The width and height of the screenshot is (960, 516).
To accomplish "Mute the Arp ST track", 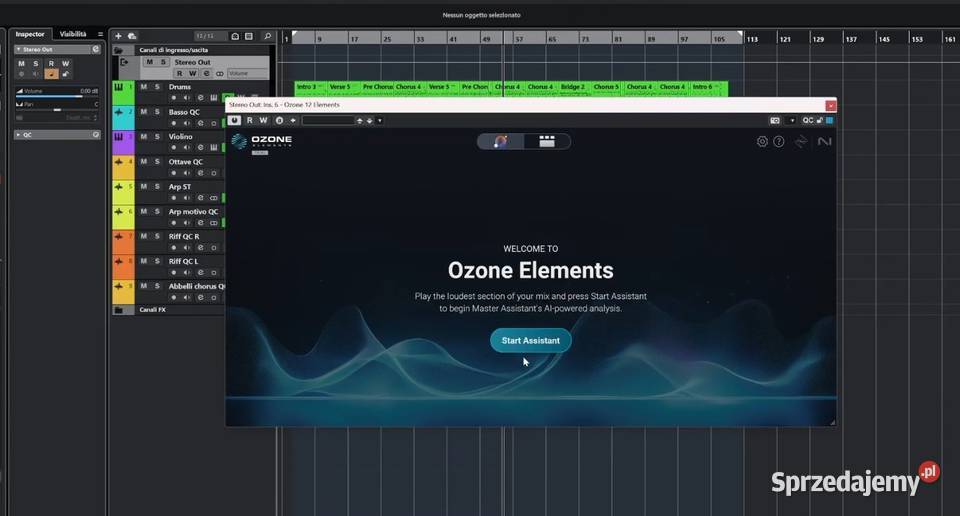I will click(x=143, y=187).
